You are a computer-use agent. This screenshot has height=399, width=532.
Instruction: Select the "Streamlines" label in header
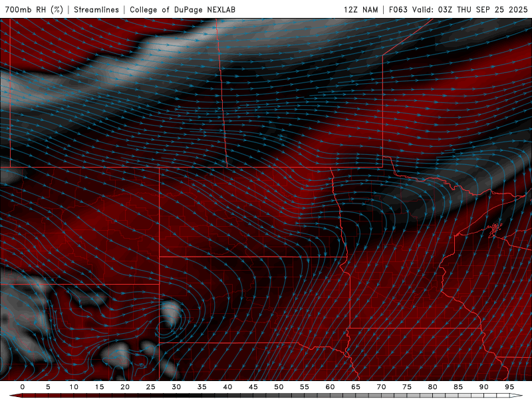pos(96,9)
